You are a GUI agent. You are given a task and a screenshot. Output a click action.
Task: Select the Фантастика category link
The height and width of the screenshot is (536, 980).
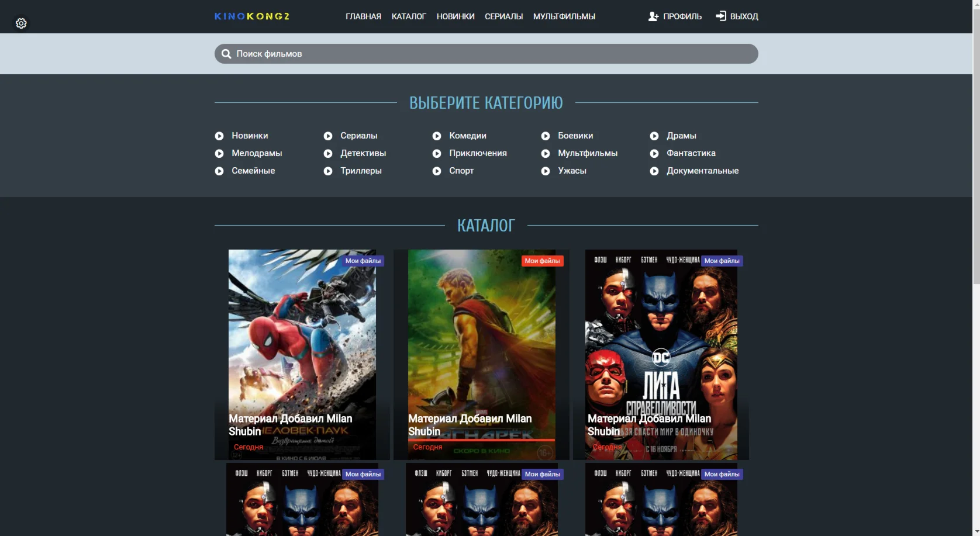pos(691,153)
